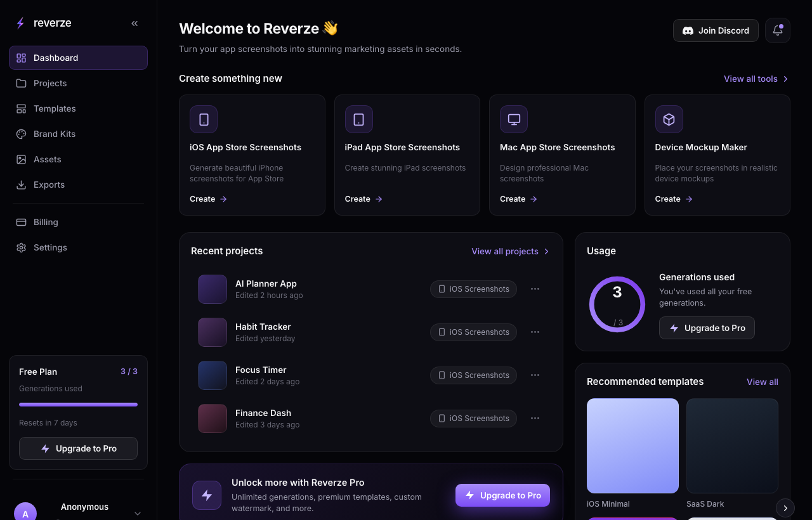Open the View all tools link
Image resolution: width=812 pixels, height=520 pixels.
[x=756, y=79]
